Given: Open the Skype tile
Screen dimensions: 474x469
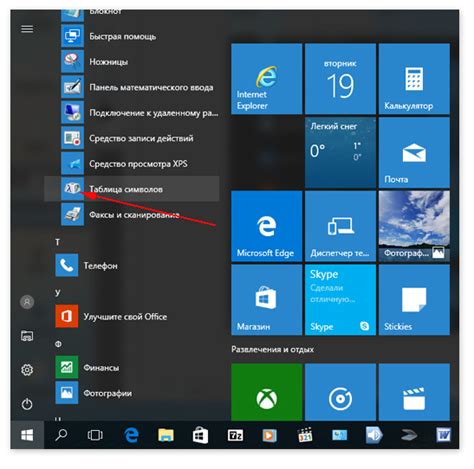Looking at the screenshot, I should [340, 300].
